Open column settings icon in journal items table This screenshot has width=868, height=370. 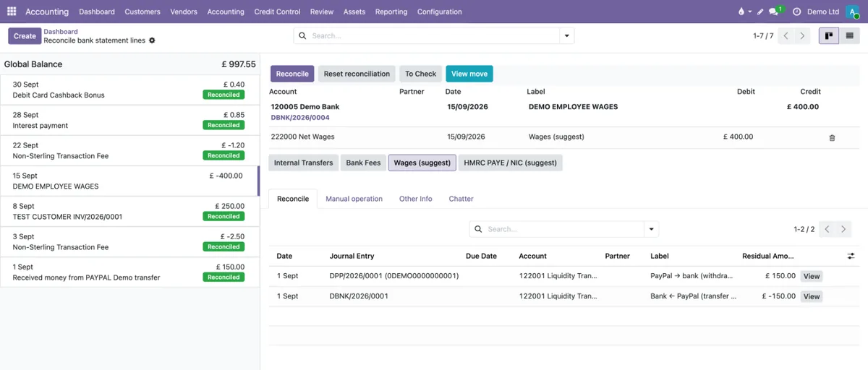pos(851,256)
